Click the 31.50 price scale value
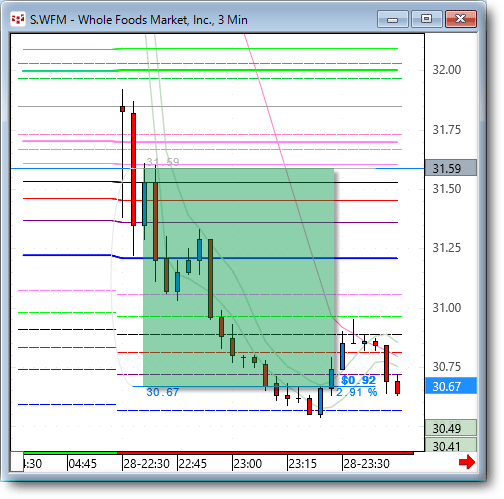This screenshot has height=499, width=504. pyautogui.click(x=447, y=189)
